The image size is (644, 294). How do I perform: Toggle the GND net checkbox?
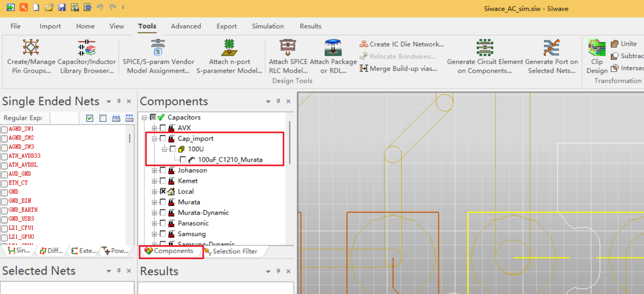click(x=4, y=193)
